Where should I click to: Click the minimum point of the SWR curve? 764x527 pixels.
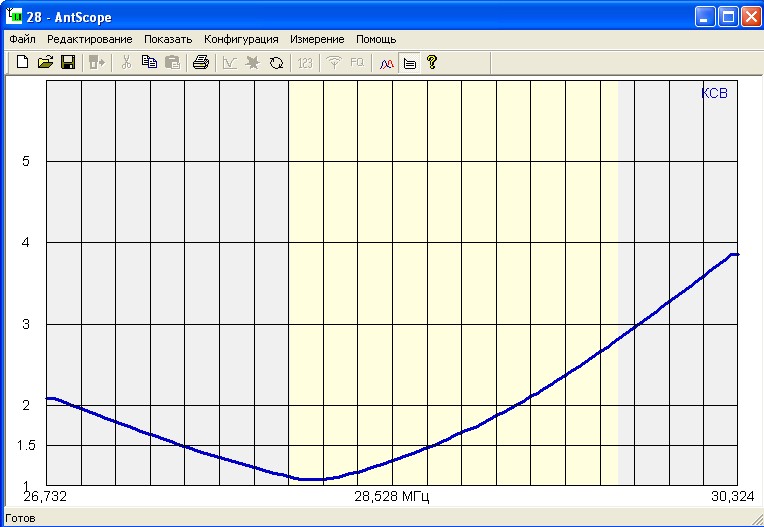(313, 479)
